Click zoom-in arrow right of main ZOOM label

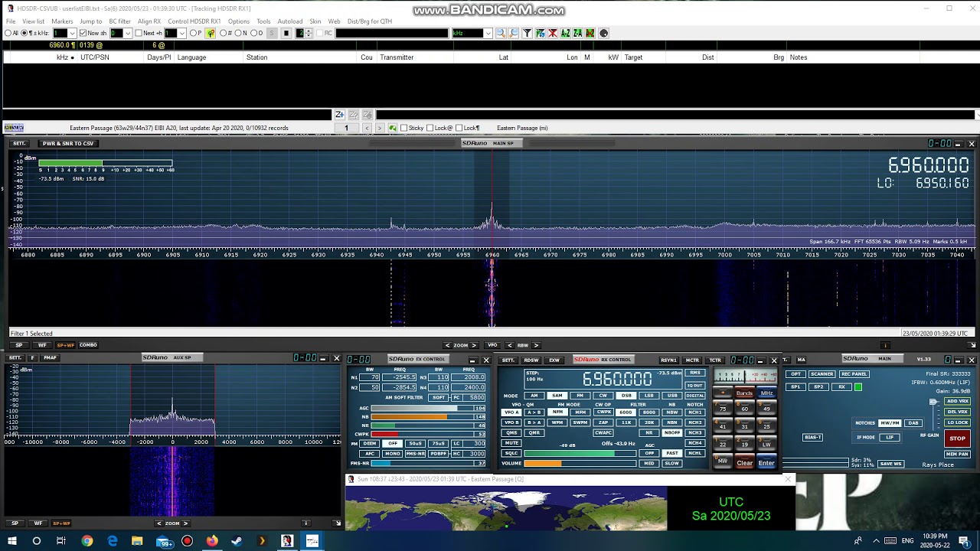(474, 345)
